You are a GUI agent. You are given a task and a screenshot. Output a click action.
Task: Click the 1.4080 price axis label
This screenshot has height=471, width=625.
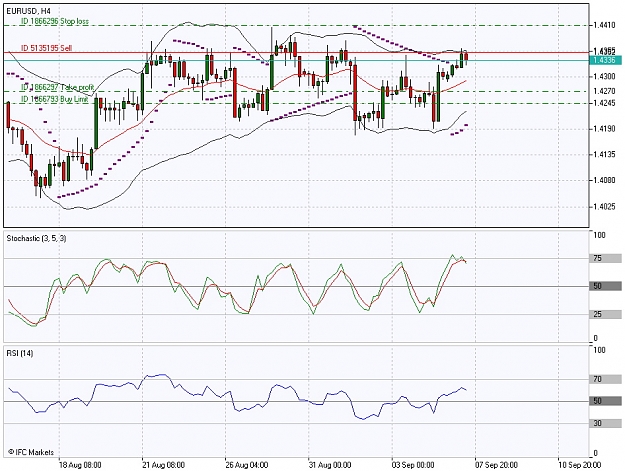[x=604, y=180]
